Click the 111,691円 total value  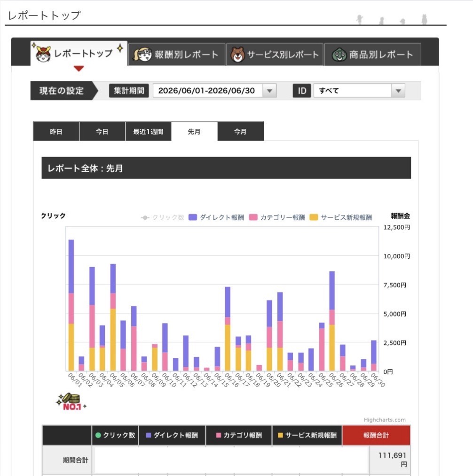pos(392,460)
